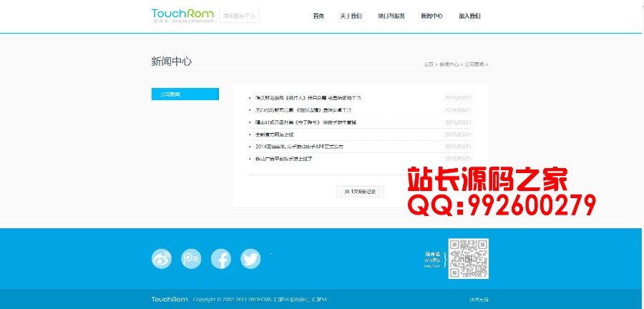This screenshot has width=644, height=309.
Task: Open 新闻中心 in the top navigation
Action: 431,16
